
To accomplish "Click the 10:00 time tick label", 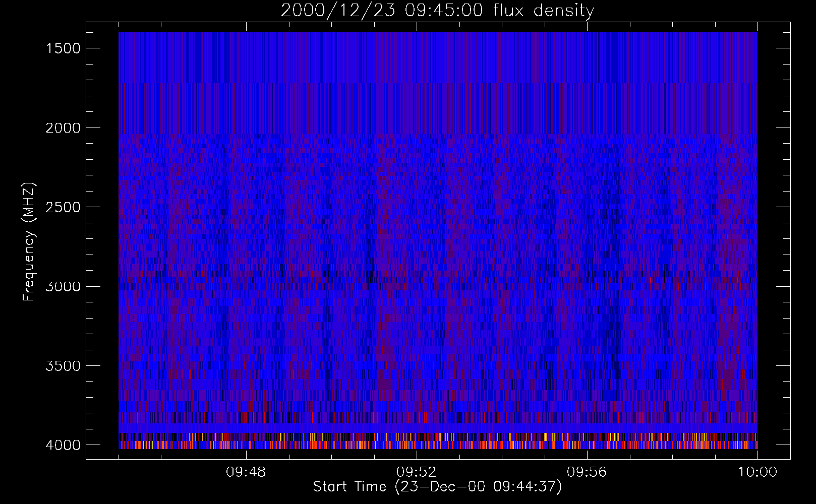I will coord(757,472).
